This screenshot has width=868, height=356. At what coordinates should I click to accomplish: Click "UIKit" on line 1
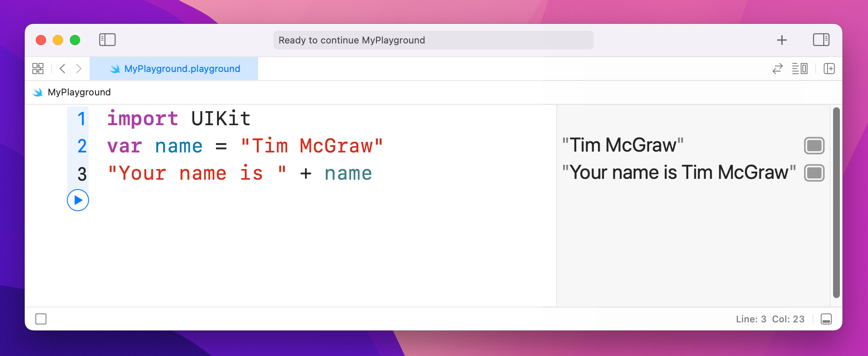(x=221, y=118)
